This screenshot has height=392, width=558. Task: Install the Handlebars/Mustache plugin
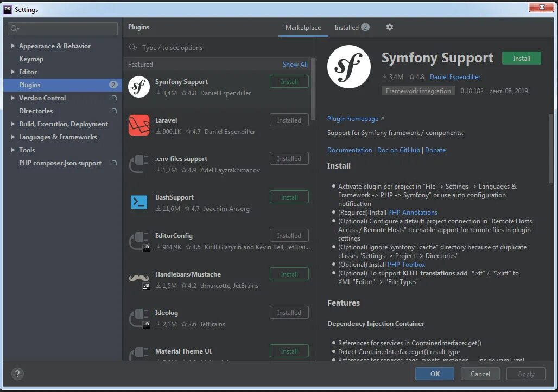click(x=289, y=274)
